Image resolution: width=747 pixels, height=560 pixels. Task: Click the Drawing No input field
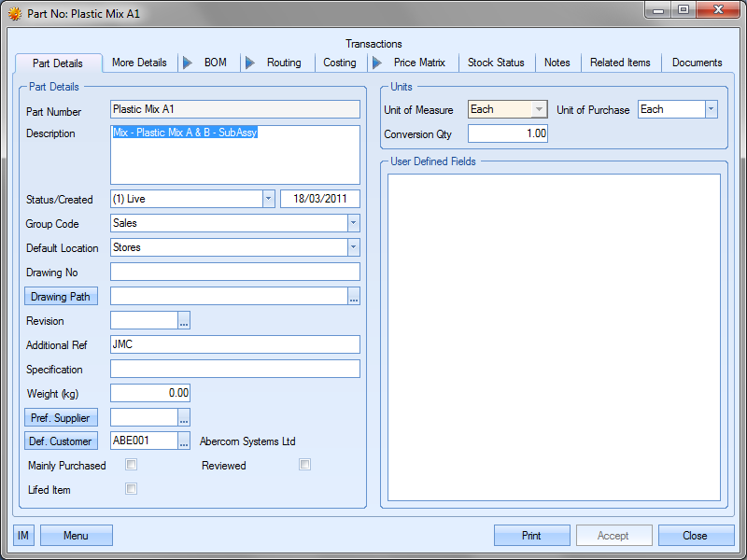pos(234,273)
